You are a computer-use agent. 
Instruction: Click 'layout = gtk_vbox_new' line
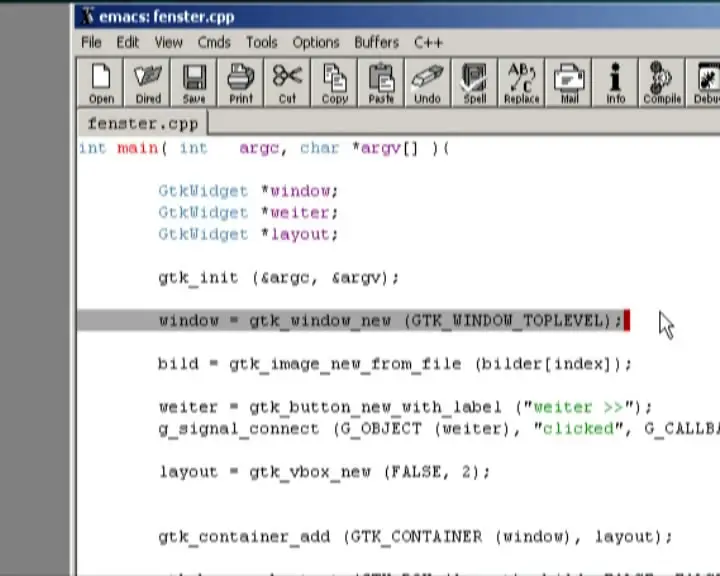pos(324,472)
